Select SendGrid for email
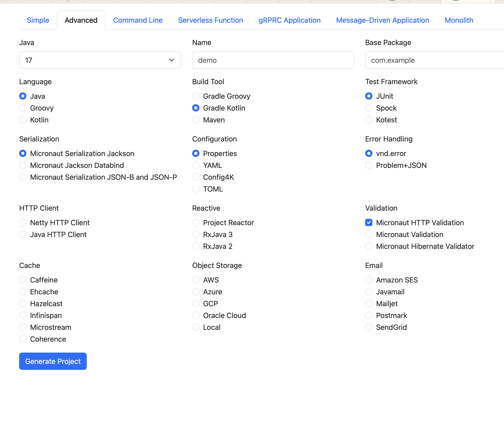Image resolution: width=504 pixels, height=424 pixels. [369, 327]
